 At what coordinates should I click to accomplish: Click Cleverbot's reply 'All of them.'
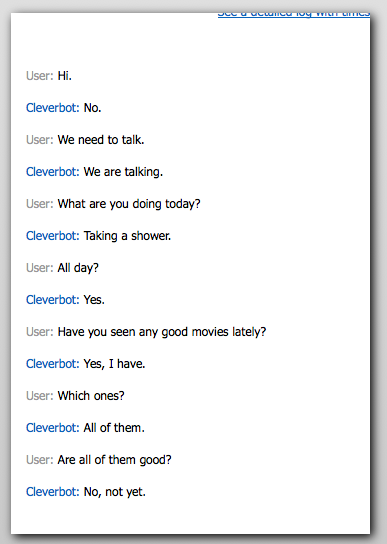114,428
